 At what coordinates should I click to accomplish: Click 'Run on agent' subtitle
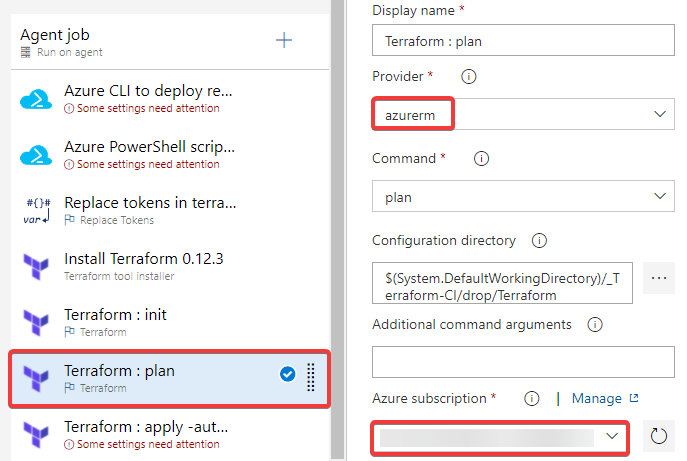(70, 53)
